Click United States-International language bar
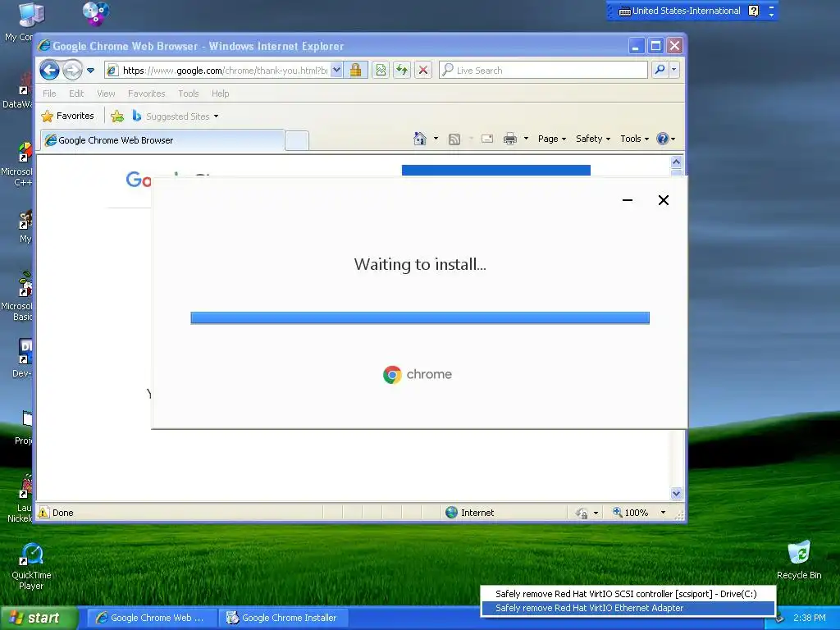This screenshot has height=630, width=840. point(679,11)
